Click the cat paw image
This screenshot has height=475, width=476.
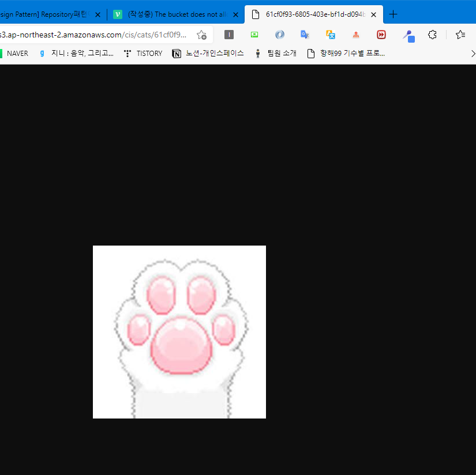point(179,332)
